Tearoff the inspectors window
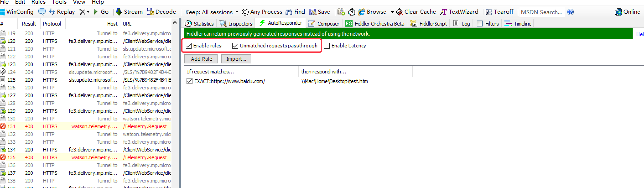This screenshot has width=644, height=188. click(499, 12)
